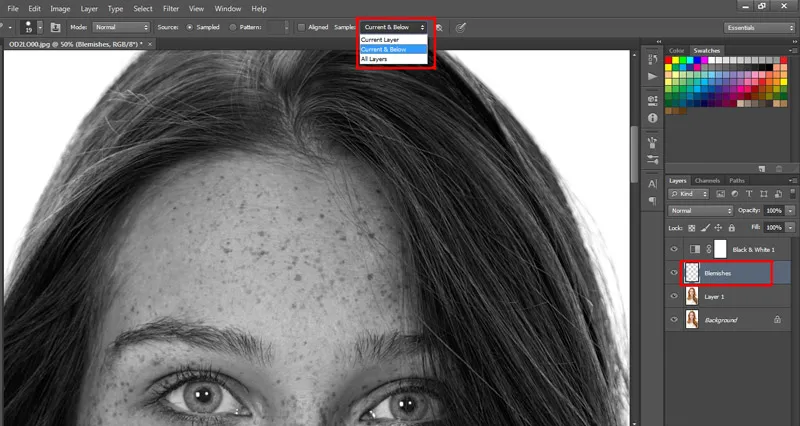Open the Filter menu
Viewport: 800px width, 426px height.
point(171,9)
